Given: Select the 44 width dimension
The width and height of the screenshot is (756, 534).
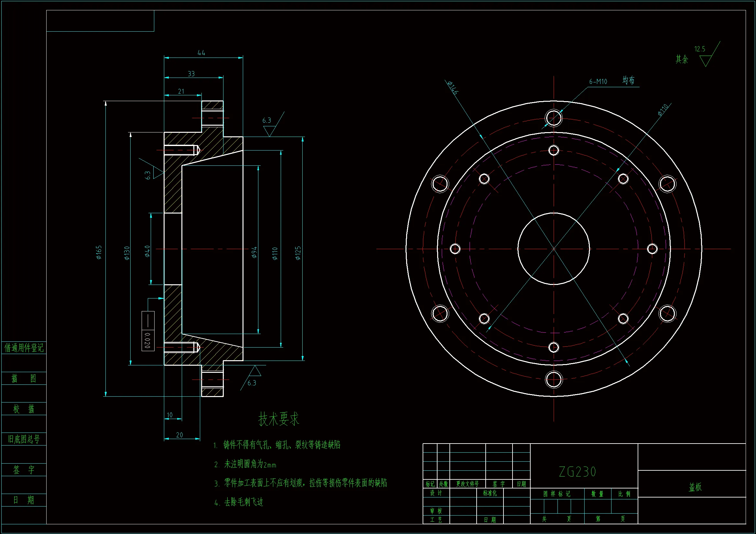Looking at the screenshot, I should tap(201, 53).
